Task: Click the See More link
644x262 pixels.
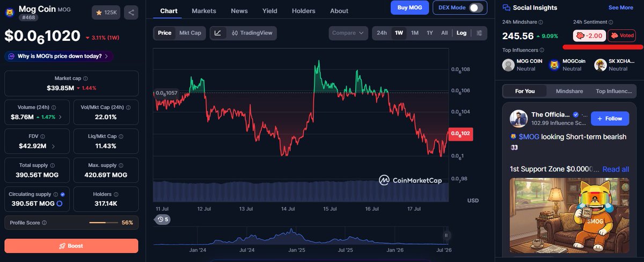Action: [x=621, y=8]
